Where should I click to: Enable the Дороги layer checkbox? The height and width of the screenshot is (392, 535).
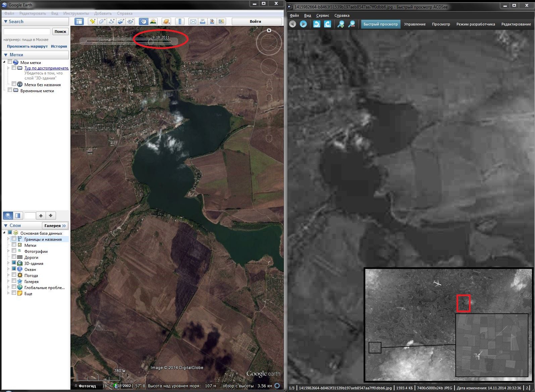[x=14, y=257]
